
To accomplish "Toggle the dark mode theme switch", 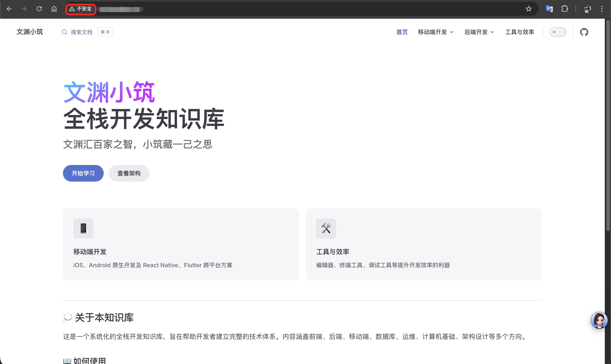I will coord(558,32).
